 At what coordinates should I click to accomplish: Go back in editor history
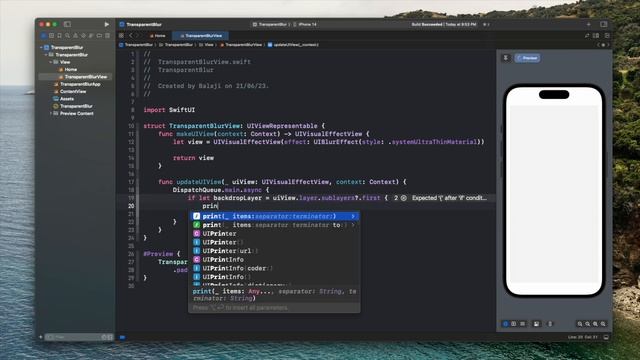tap(131, 36)
